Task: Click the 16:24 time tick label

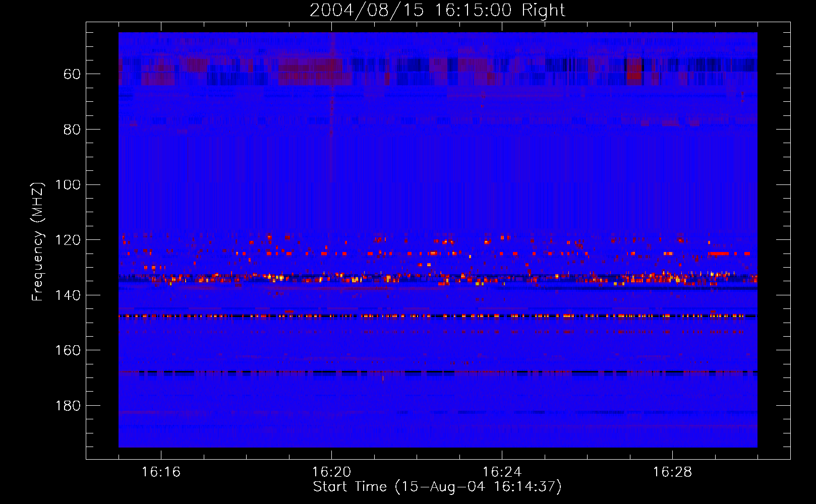Action: pyautogui.click(x=502, y=472)
